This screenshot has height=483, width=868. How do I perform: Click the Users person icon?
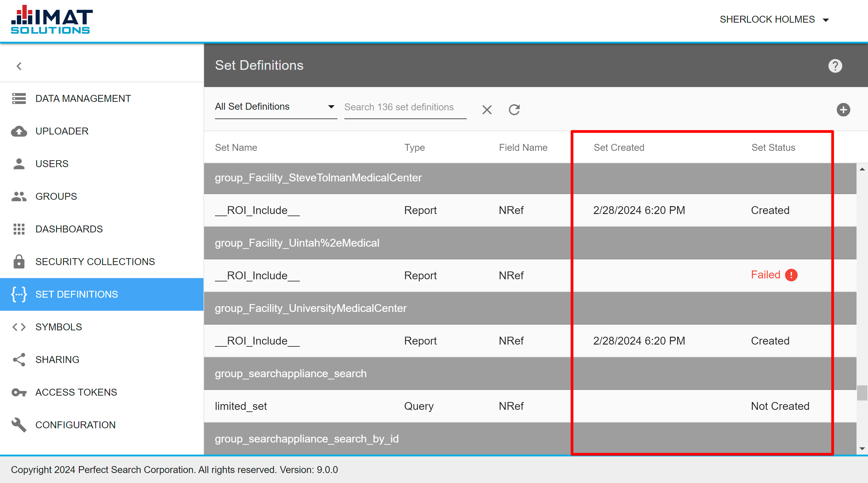(x=19, y=164)
